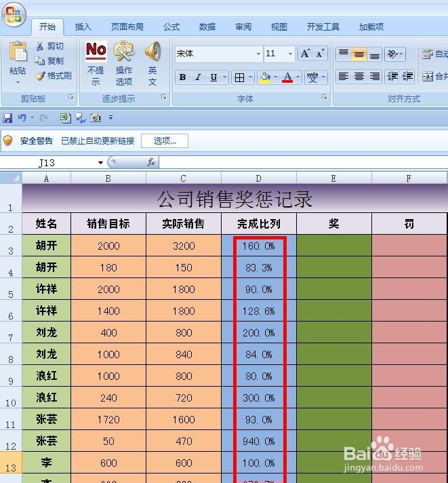The image size is (448, 483).
Task: Switch to the 公式 tab
Action: pos(171,27)
